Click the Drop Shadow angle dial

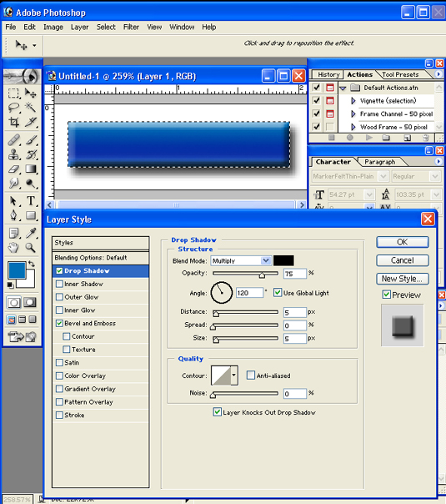221,293
